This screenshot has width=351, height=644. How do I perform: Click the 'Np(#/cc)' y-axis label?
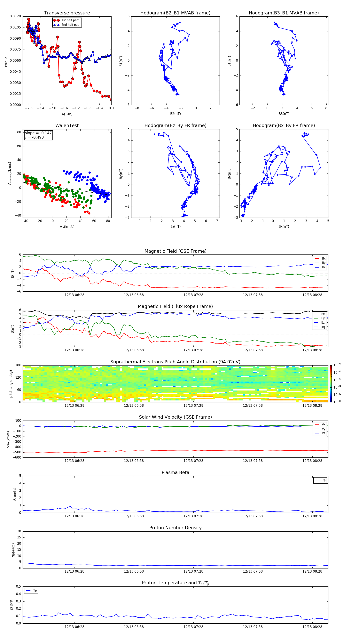13,550
